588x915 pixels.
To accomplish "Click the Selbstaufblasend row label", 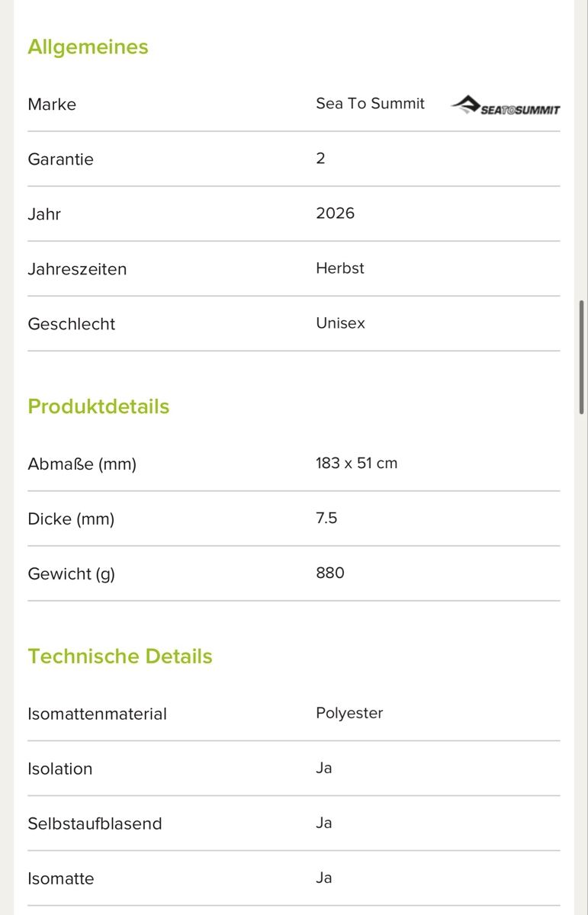I will [95, 823].
